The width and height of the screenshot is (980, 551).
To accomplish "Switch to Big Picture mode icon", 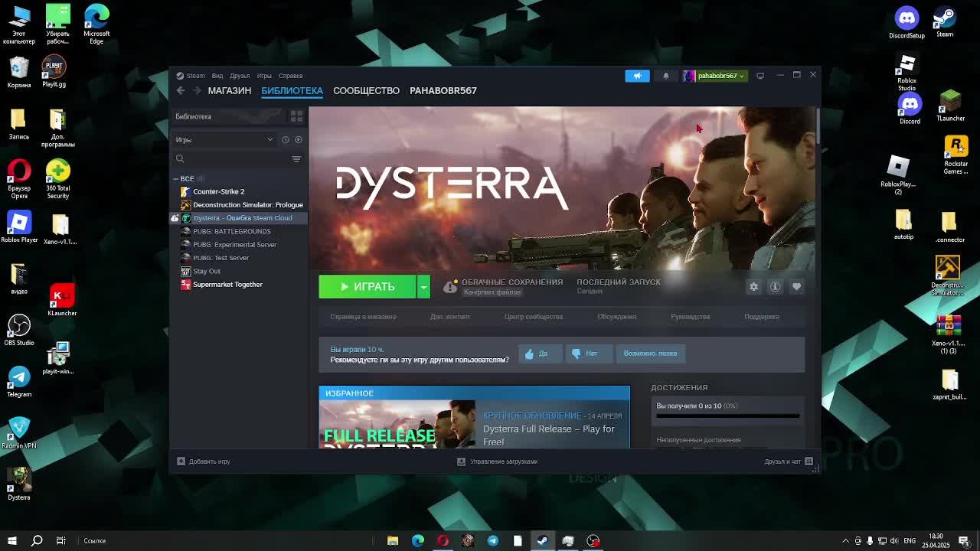I will click(760, 76).
